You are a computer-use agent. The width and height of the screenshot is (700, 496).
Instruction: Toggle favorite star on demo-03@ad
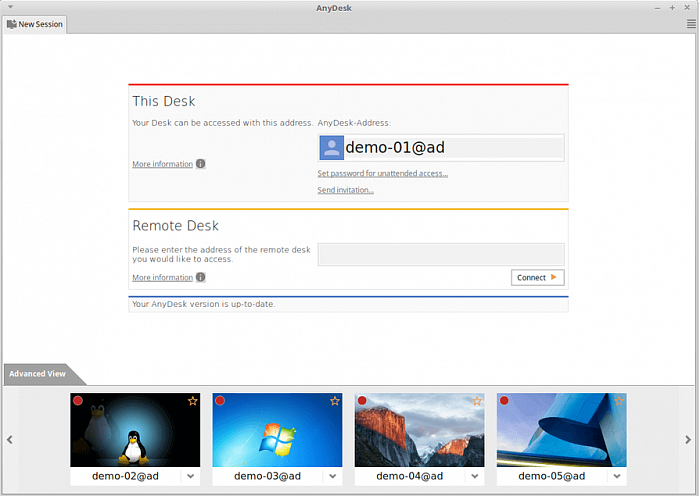(x=335, y=401)
